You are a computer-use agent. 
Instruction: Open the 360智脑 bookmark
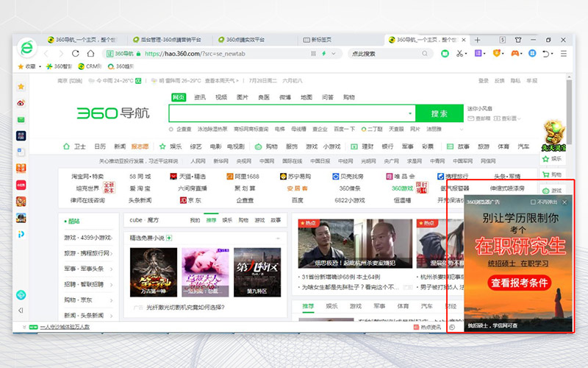coord(59,66)
